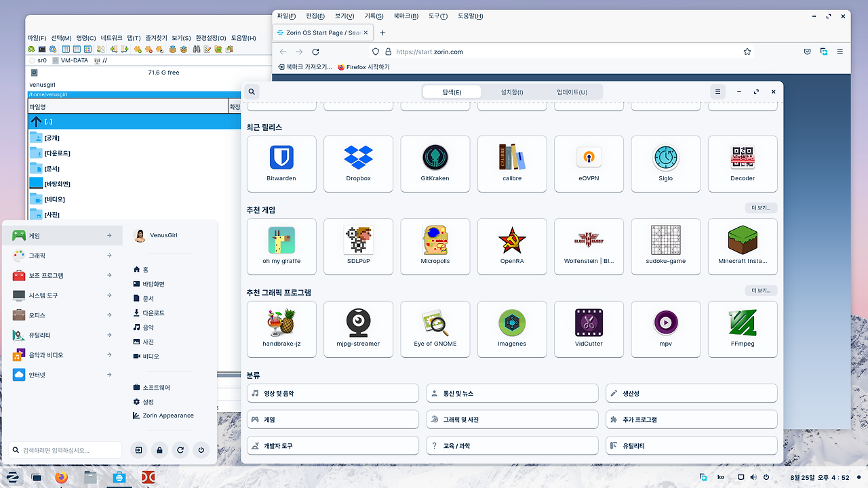Show more 추천 게임 with 더 보기
Image resolution: width=868 pixels, height=488 pixels.
point(761,207)
